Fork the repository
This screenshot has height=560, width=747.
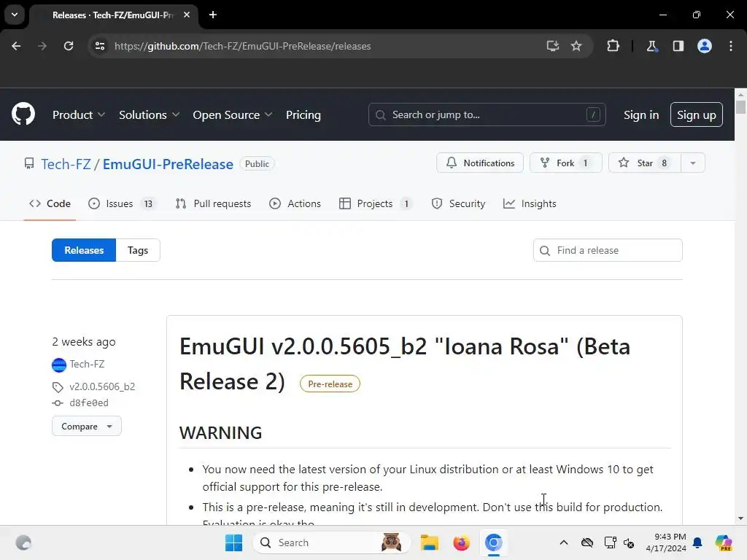point(566,163)
